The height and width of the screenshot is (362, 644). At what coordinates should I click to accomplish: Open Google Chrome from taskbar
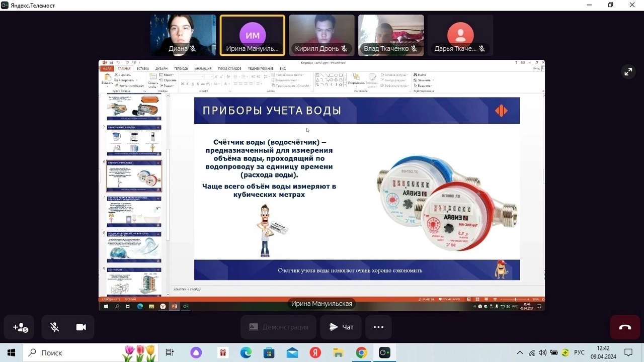pyautogui.click(x=361, y=352)
